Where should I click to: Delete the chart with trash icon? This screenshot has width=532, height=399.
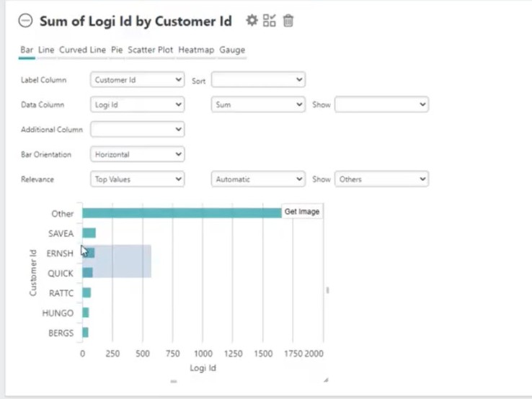[288, 21]
